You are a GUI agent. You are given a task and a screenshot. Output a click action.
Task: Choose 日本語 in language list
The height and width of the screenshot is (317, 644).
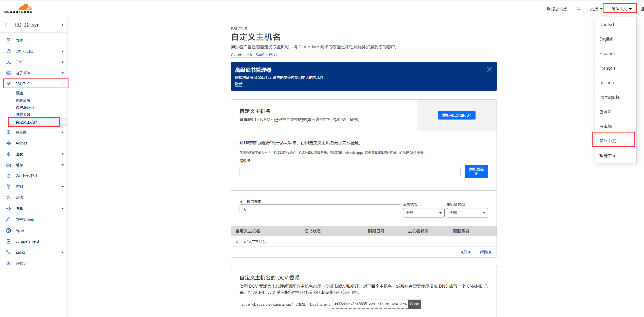605,126
